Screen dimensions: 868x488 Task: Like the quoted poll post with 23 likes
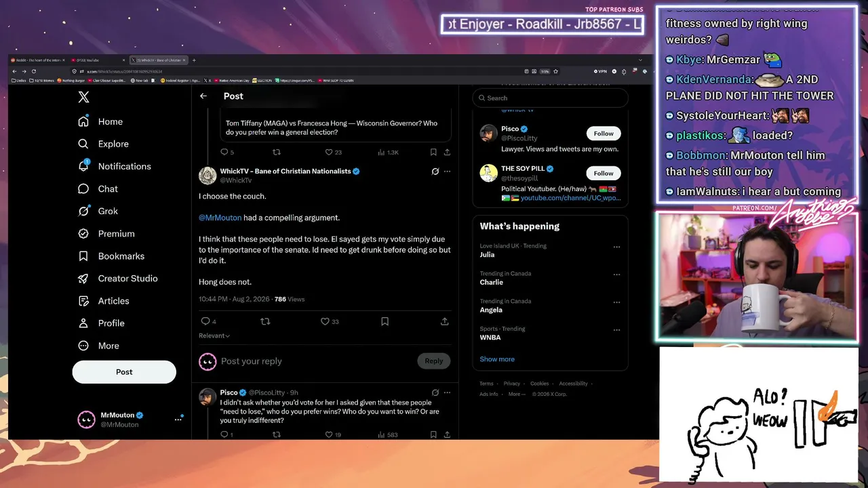(329, 152)
